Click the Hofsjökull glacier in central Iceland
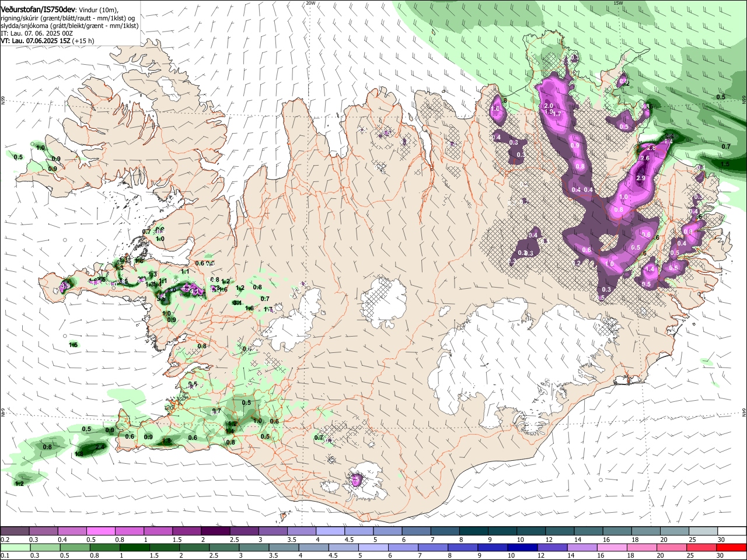 (x=383, y=302)
